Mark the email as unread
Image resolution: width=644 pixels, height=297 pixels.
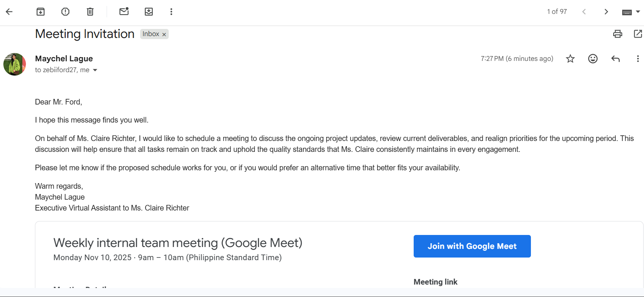coord(124,12)
